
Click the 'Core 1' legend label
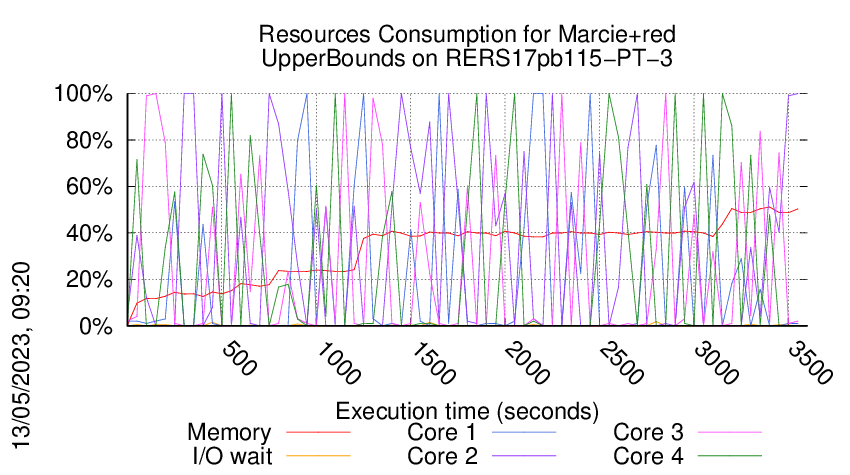pyautogui.click(x=442, y=433)
